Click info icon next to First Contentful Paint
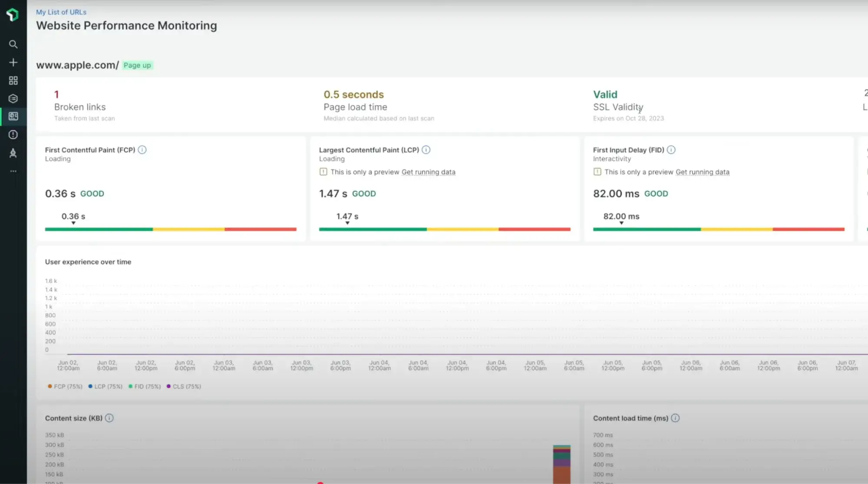 point(142,150)
